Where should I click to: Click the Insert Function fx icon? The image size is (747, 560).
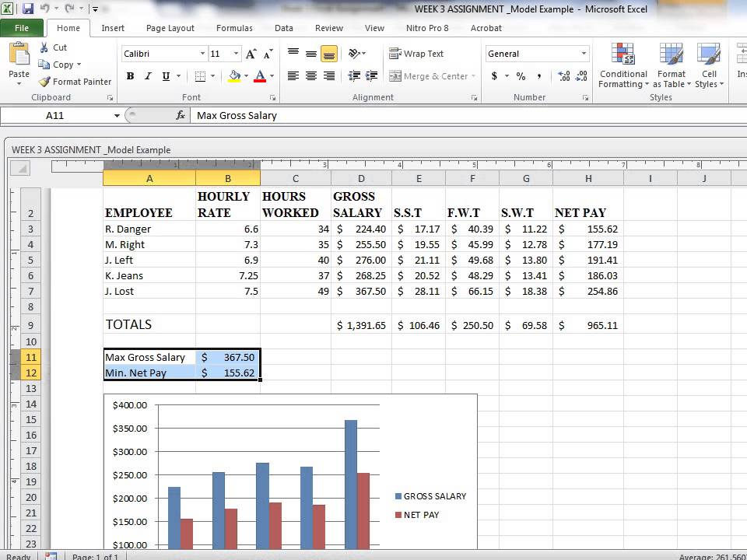pos(181,115)
